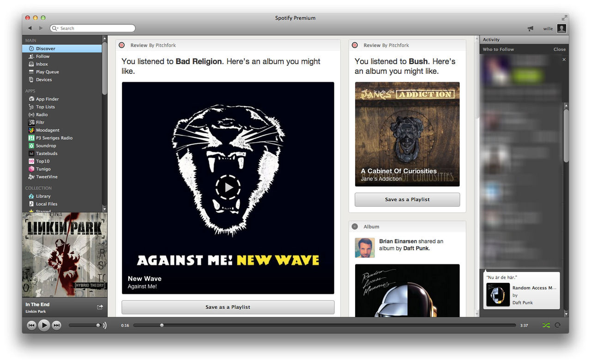Open Bad Religion artist link

pos(199,61)
